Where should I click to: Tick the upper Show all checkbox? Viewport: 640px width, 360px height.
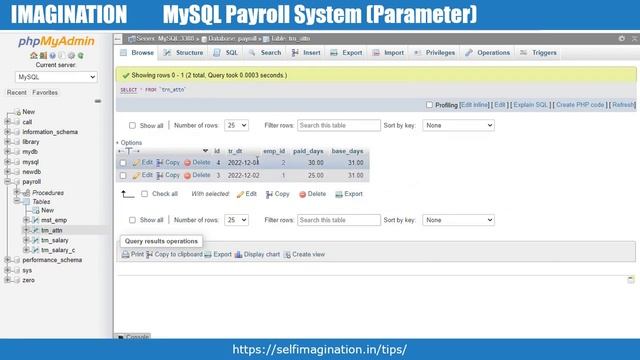tap(132, 125)
